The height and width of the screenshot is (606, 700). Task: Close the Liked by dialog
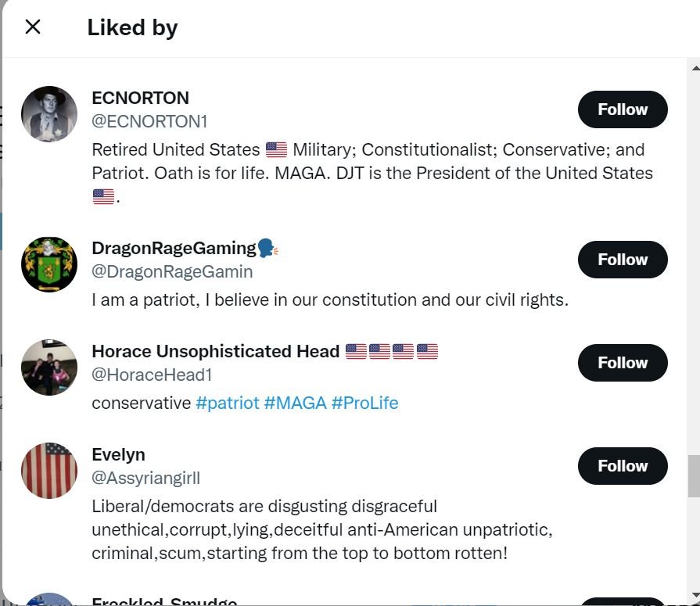[33, 27]
